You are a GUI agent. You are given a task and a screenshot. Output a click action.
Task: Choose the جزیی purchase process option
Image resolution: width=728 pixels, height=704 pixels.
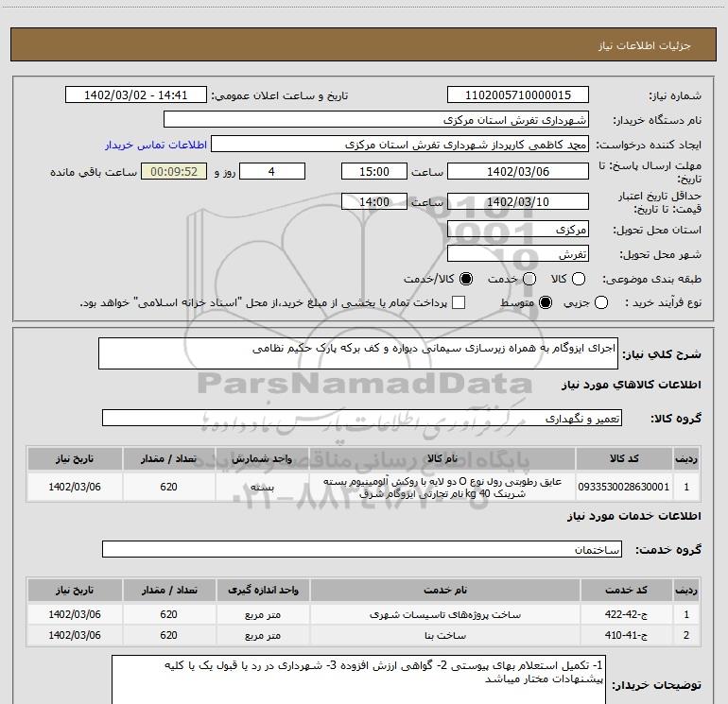pos(601,303)
